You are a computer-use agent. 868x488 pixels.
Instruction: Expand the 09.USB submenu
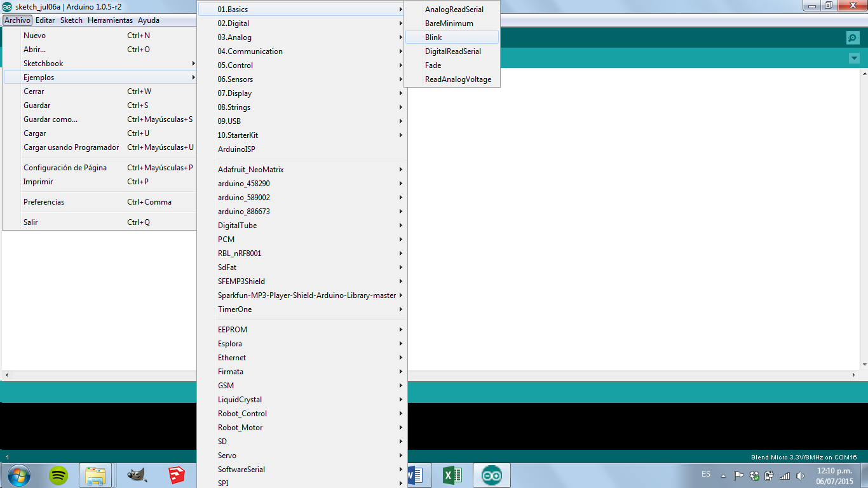coord(302,121)
